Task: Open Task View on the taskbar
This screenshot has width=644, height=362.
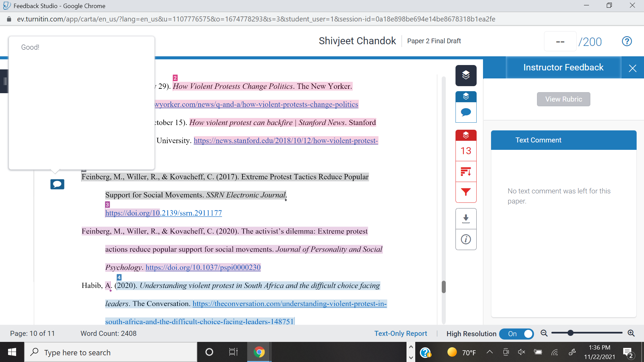Action: (x=233, y=352)
